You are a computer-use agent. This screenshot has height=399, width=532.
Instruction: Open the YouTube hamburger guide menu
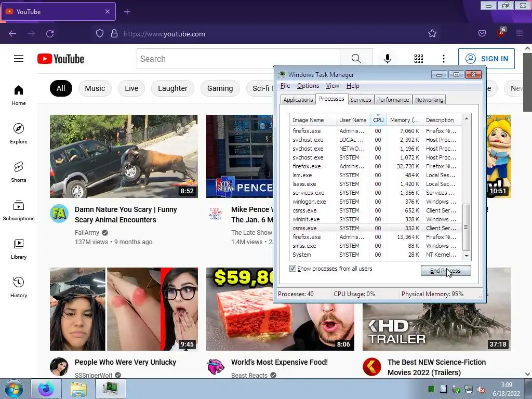pyautogui.click(x=19, y=59)
